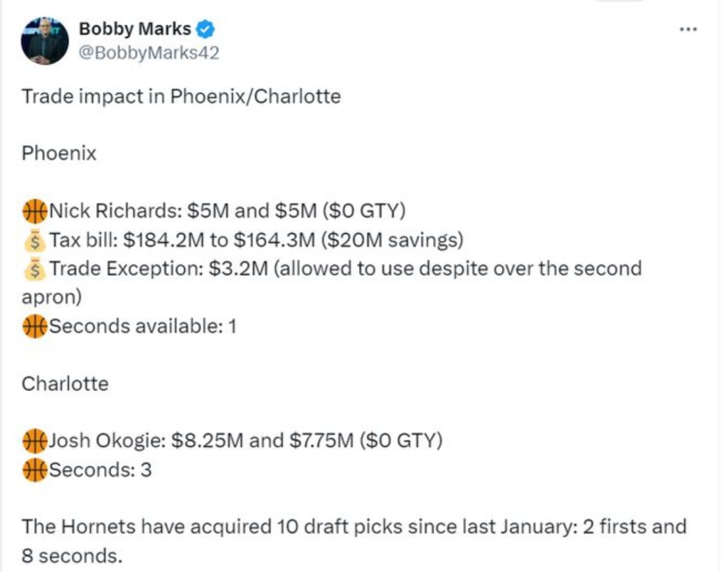
Task: Open the three-dot more options menu
Action: point(687,30)
